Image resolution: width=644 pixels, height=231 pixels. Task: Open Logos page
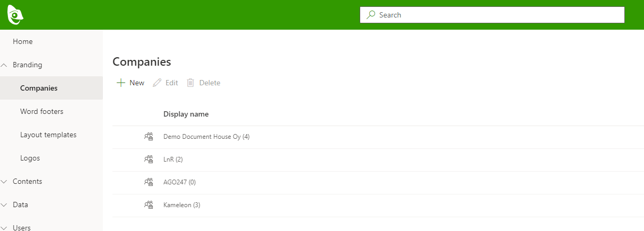(x=51, y=158)
